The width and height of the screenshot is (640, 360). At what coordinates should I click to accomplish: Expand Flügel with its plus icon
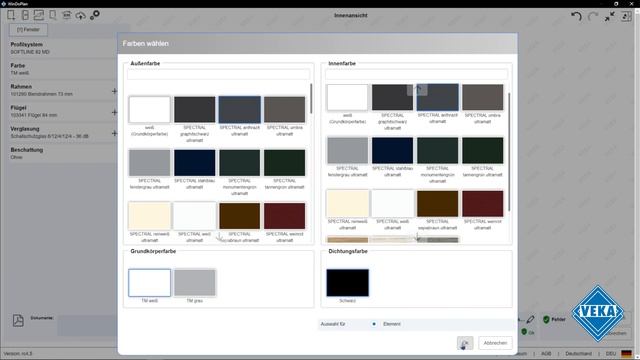114,112
